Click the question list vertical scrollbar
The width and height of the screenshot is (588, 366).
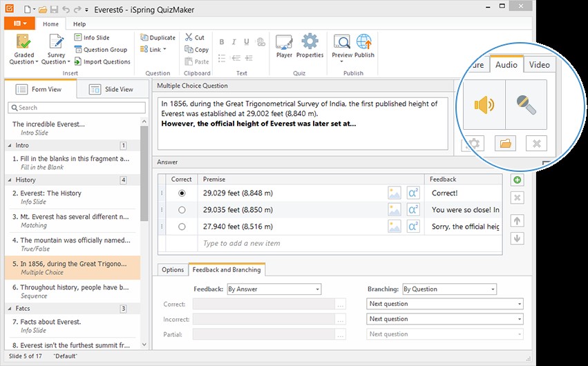pos(144,173)
